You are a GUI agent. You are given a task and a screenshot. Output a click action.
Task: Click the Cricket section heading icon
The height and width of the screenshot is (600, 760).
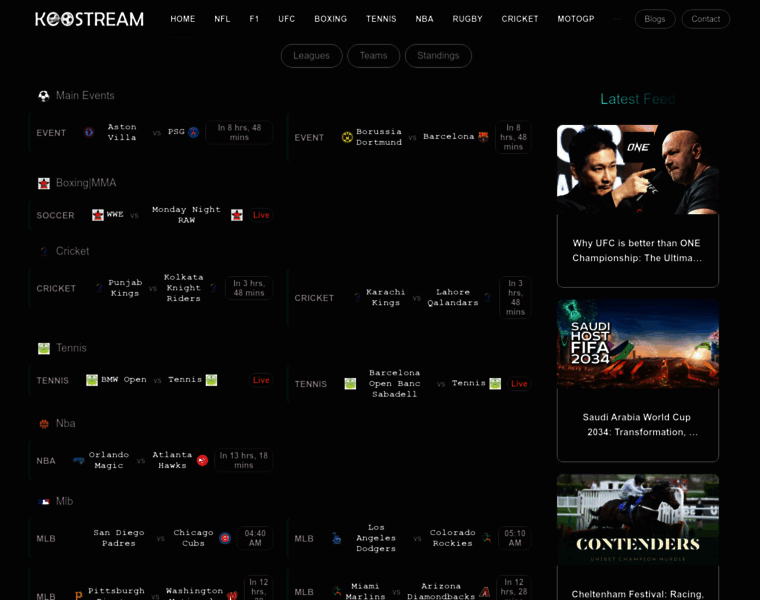pos(44,251)
